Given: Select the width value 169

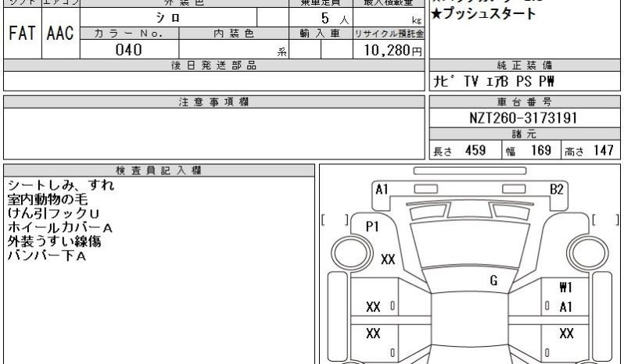Looking at the screenshot, I should point(541,150).
